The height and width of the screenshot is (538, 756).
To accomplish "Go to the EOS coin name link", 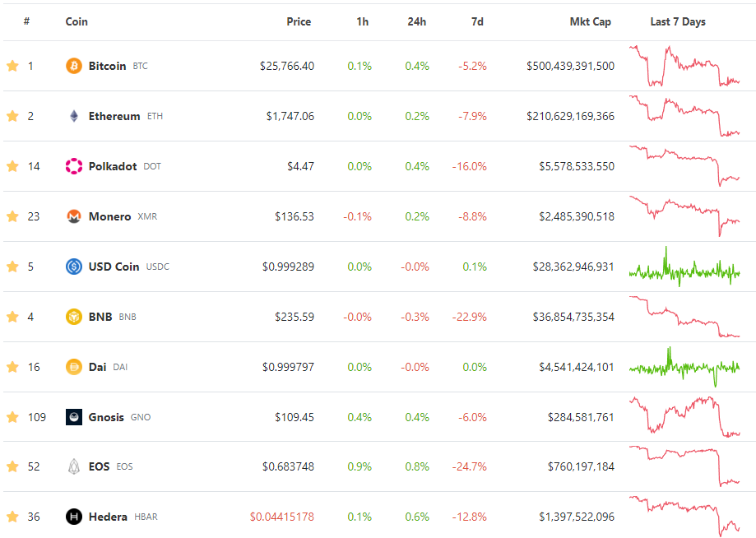I will tap(100, 466).
